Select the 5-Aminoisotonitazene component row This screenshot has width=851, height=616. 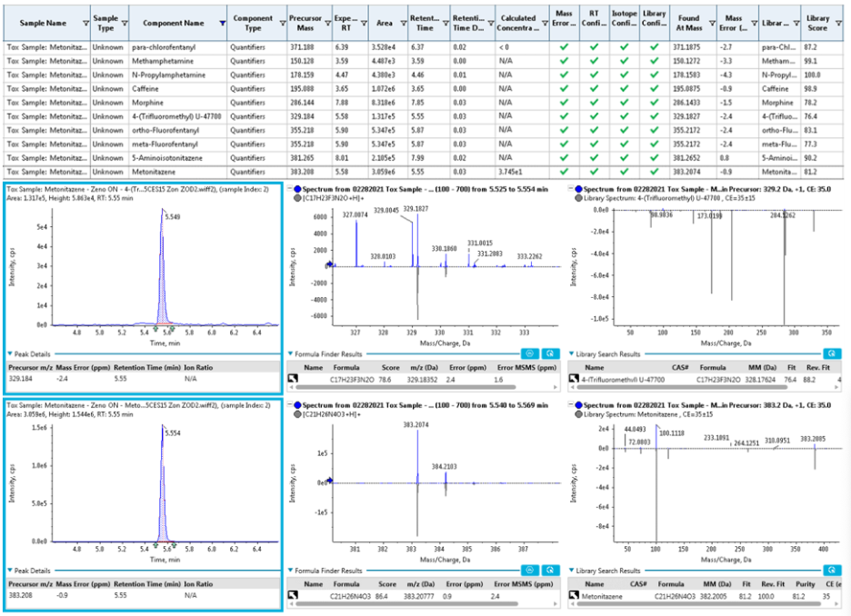424,158
